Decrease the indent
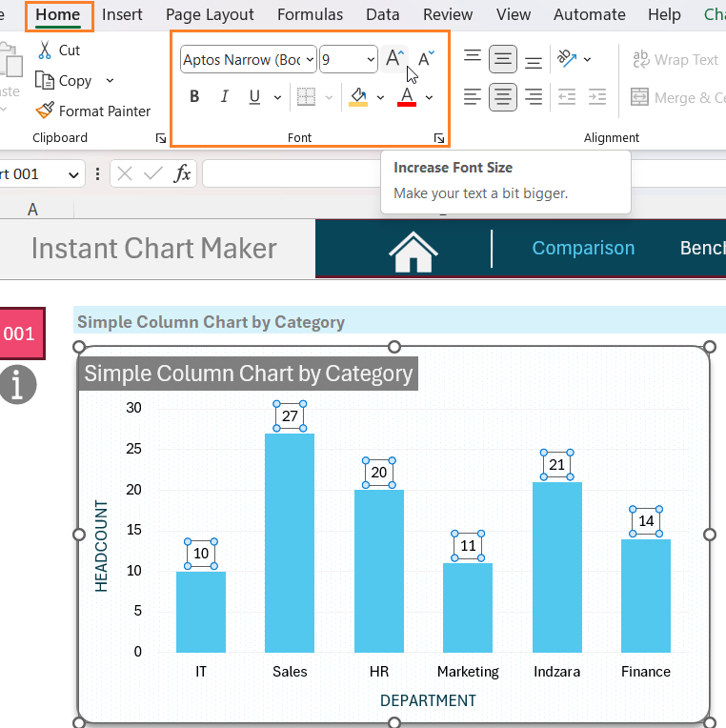 point(567,97)
